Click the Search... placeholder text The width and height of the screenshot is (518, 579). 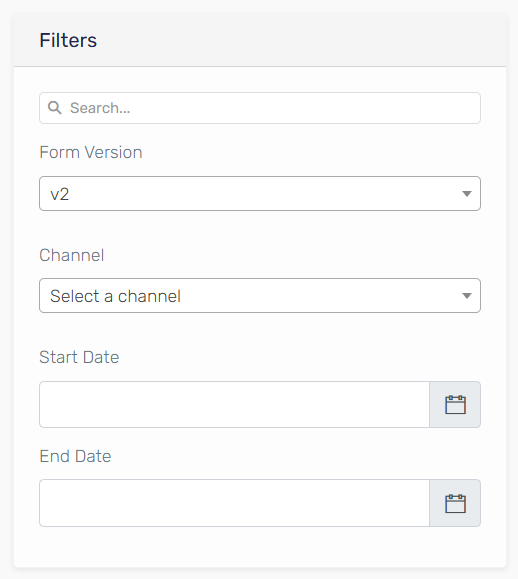click(x=100, y=108)
